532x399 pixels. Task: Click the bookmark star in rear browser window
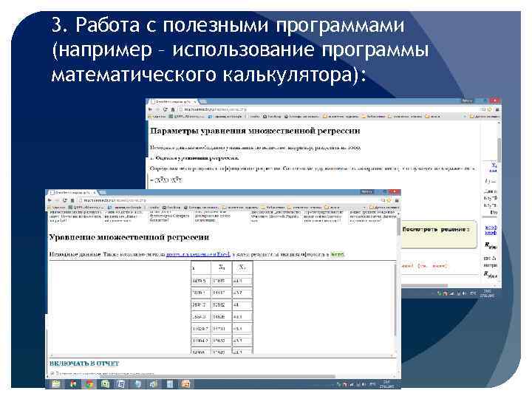[x=489, y=109]
